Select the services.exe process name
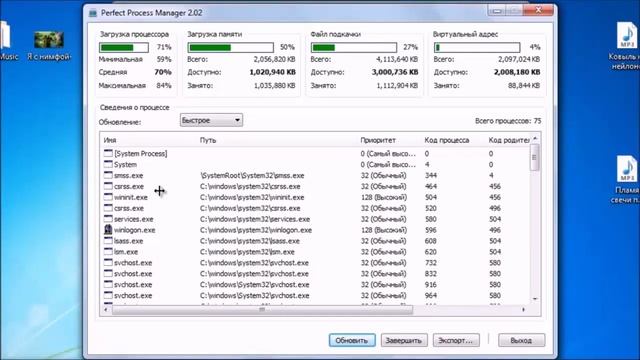This screenshot has width=640, height=360. (x=134, y=219)
